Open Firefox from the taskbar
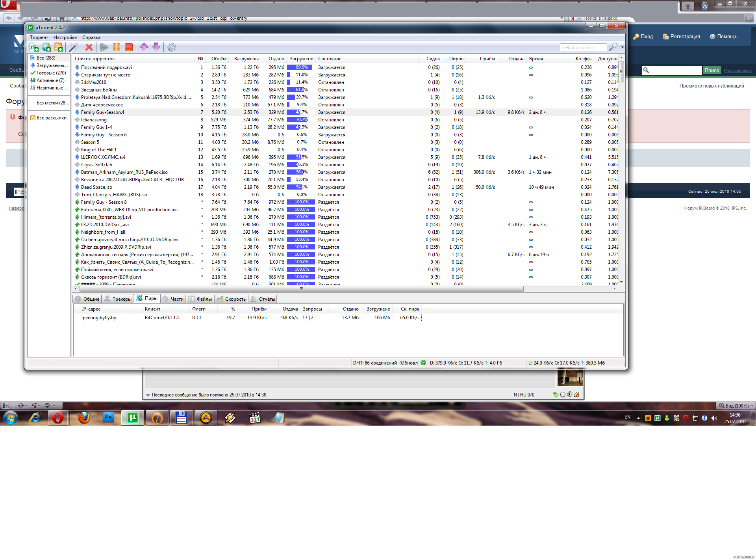The width and height of the screenshot is (756, 560). (x=84, y=418)
